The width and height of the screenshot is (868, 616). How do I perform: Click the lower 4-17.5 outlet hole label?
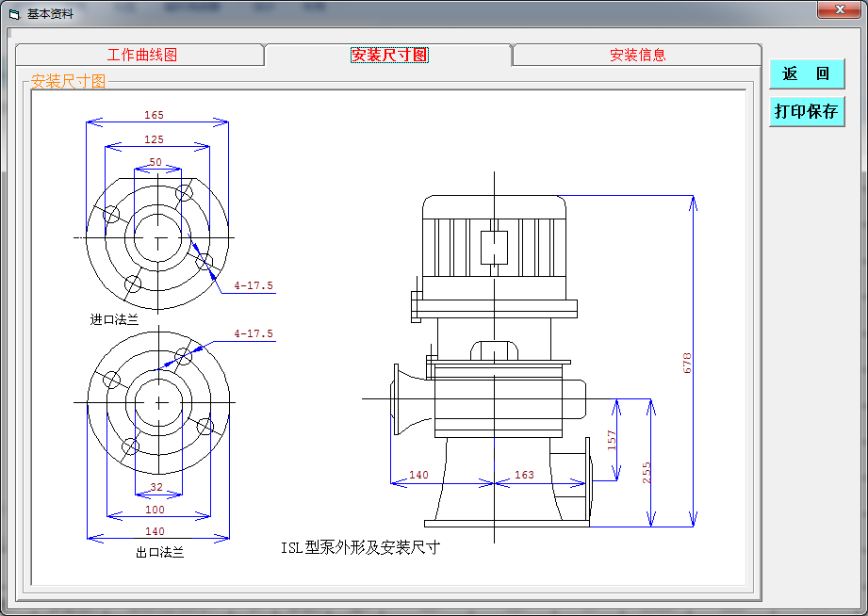(254, 333)
